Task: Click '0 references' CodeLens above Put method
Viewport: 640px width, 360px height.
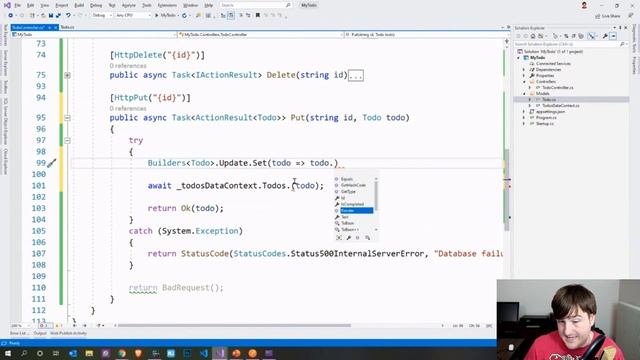Action: coord(128,109)
